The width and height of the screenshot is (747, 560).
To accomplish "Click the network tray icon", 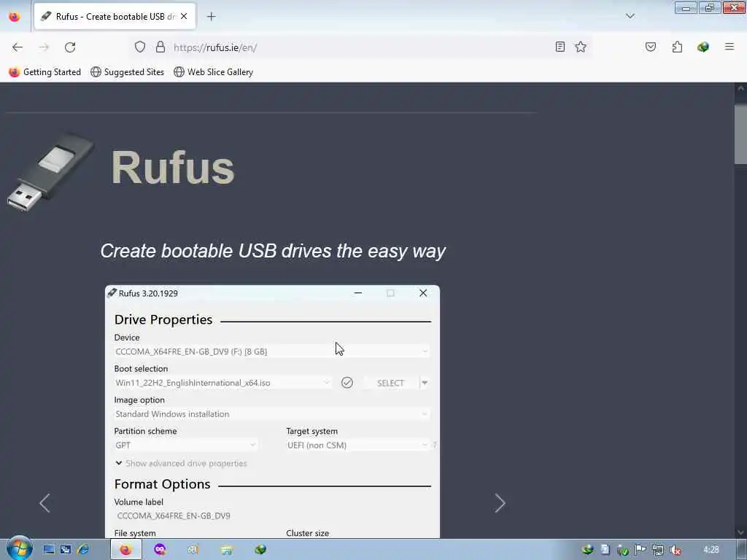I will pos(658,550).
